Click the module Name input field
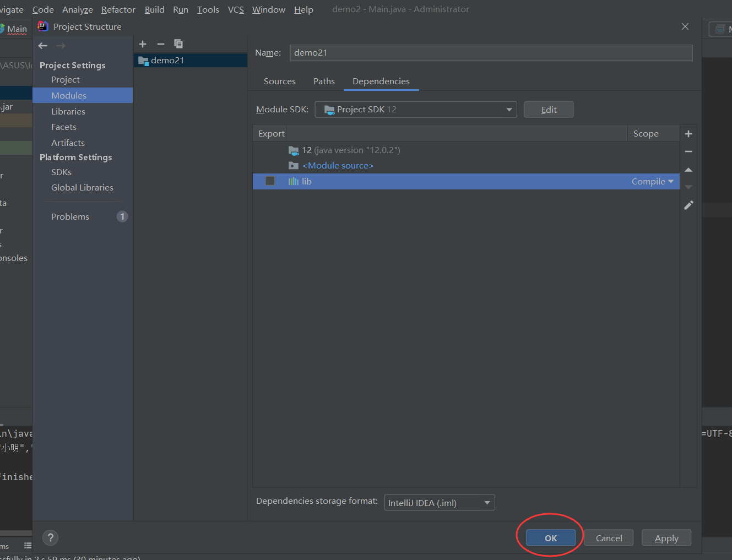 (491, 53)
